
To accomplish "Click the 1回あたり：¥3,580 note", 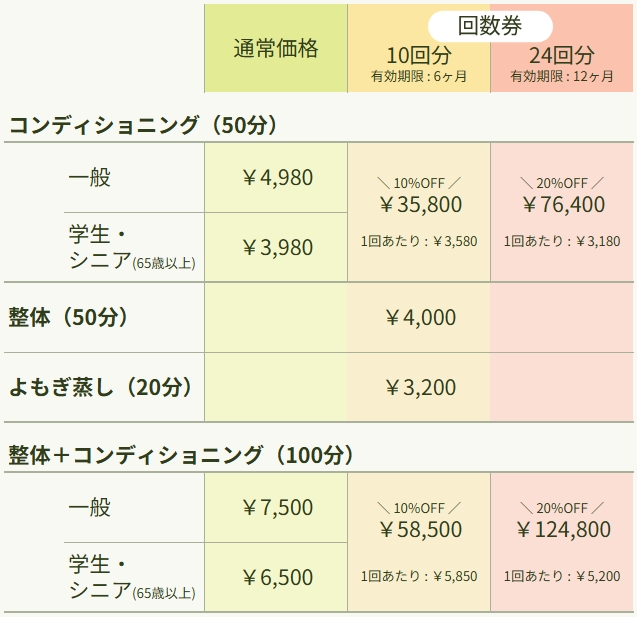I will click(x=419, y=241).
